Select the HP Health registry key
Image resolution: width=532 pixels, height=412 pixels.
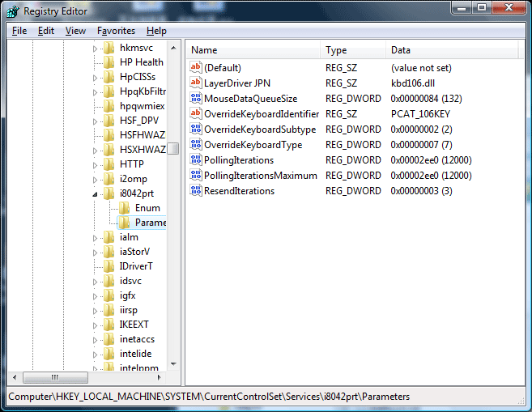click(141, 62)
